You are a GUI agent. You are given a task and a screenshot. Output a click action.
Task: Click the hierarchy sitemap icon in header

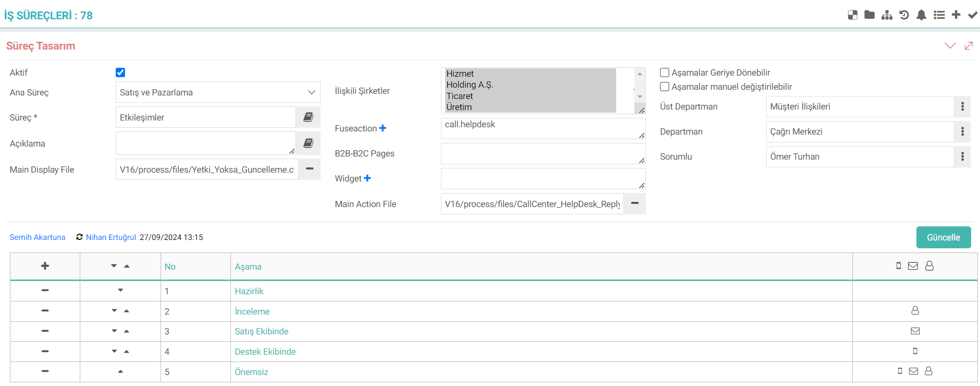[887, 15]
